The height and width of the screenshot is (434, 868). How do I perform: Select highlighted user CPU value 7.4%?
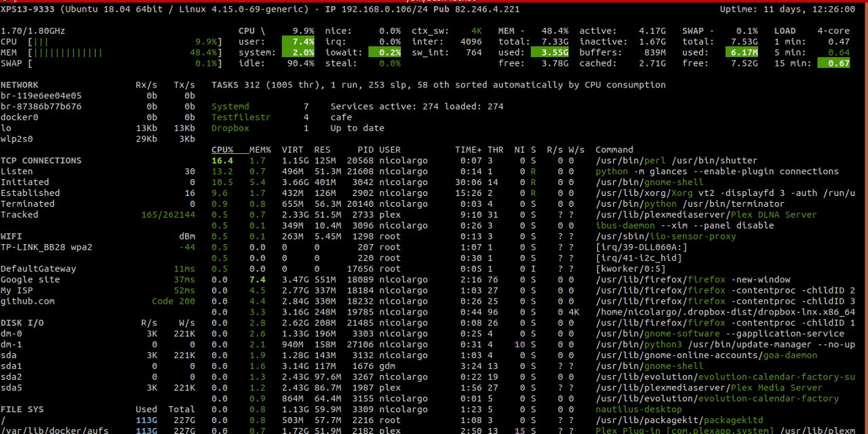[298, 41]
